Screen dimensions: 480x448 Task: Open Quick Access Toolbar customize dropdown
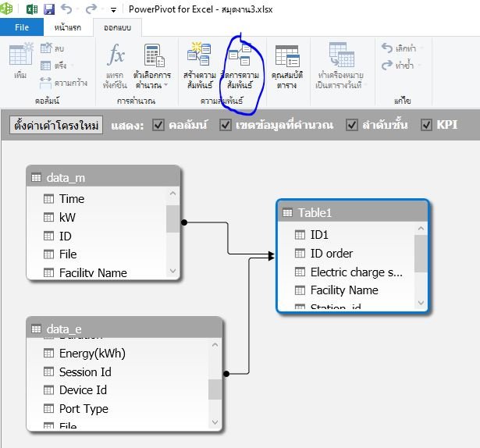coord(113,10)
